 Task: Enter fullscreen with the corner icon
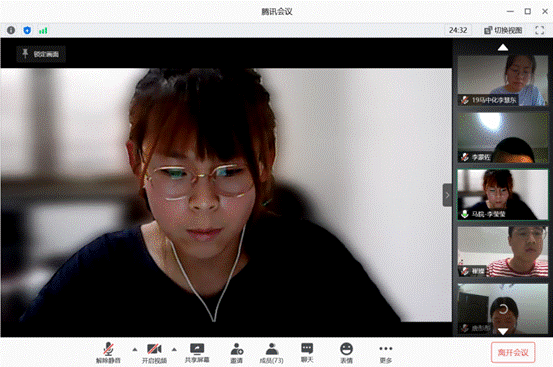(x=539, y=30)
